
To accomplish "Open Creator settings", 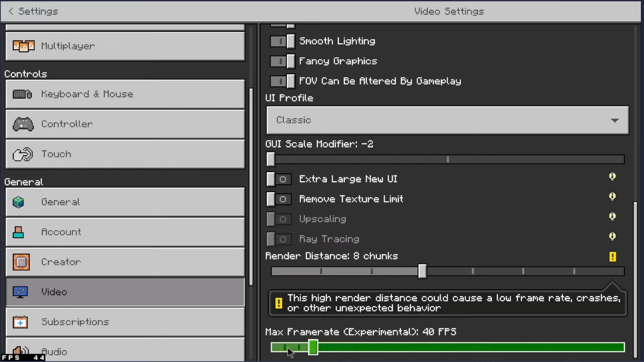I will [125, 262].
